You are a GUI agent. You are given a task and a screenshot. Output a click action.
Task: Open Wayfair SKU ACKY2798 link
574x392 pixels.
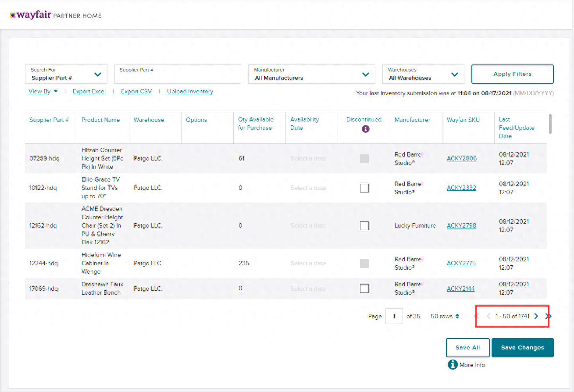point(461,225)
